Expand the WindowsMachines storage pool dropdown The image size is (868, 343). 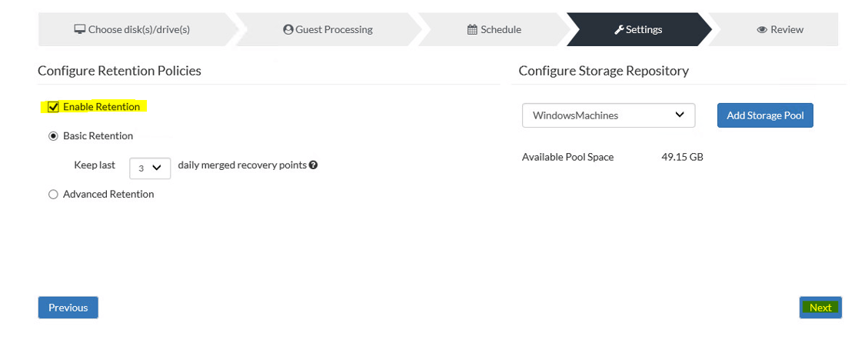pyautogui.click(x=608, y=115)
